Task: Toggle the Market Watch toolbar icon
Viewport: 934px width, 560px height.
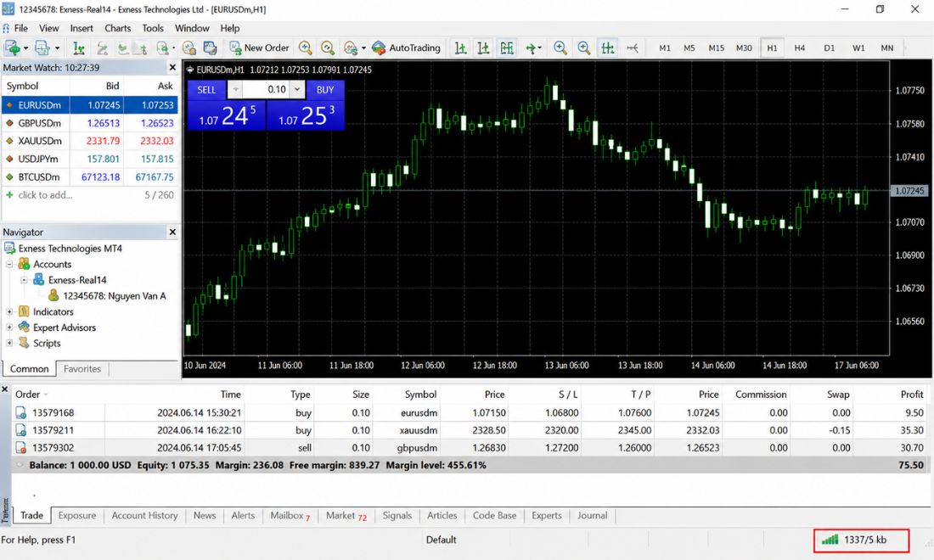Action: click(x=78, y=48)
